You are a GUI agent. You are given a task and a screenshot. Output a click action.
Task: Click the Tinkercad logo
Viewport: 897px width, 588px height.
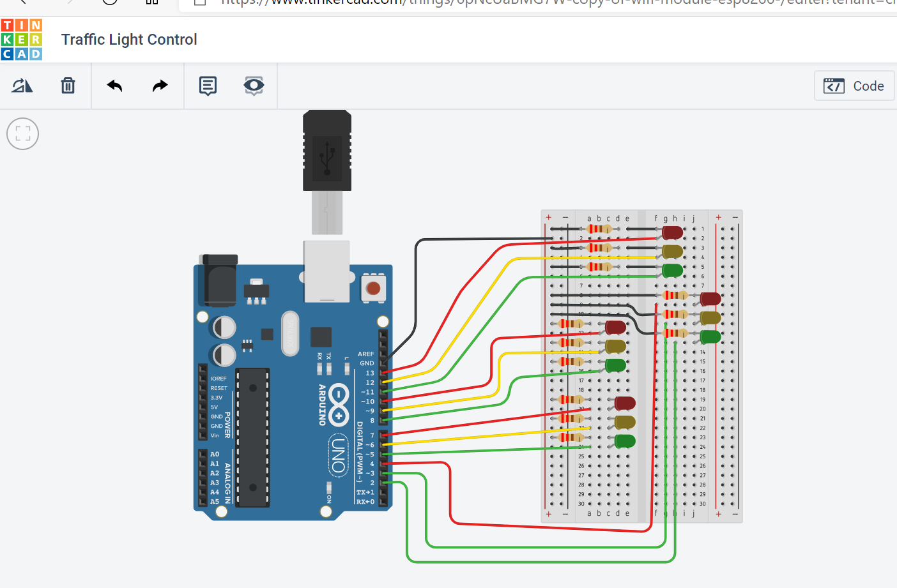pyautogui.click(x=22, y=40)
